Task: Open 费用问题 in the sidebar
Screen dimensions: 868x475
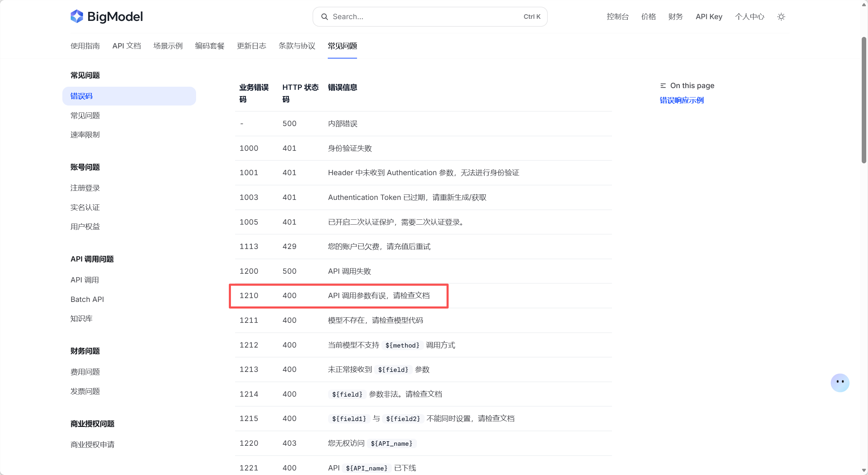Action: [85, 372]
